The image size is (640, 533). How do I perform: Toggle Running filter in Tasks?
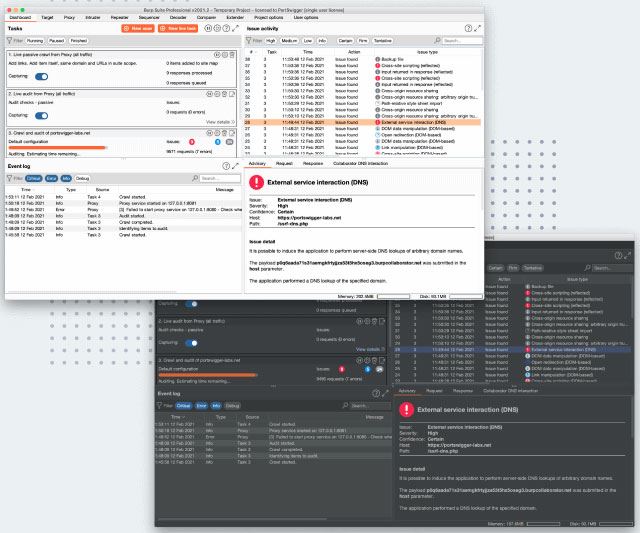(35, 40)
